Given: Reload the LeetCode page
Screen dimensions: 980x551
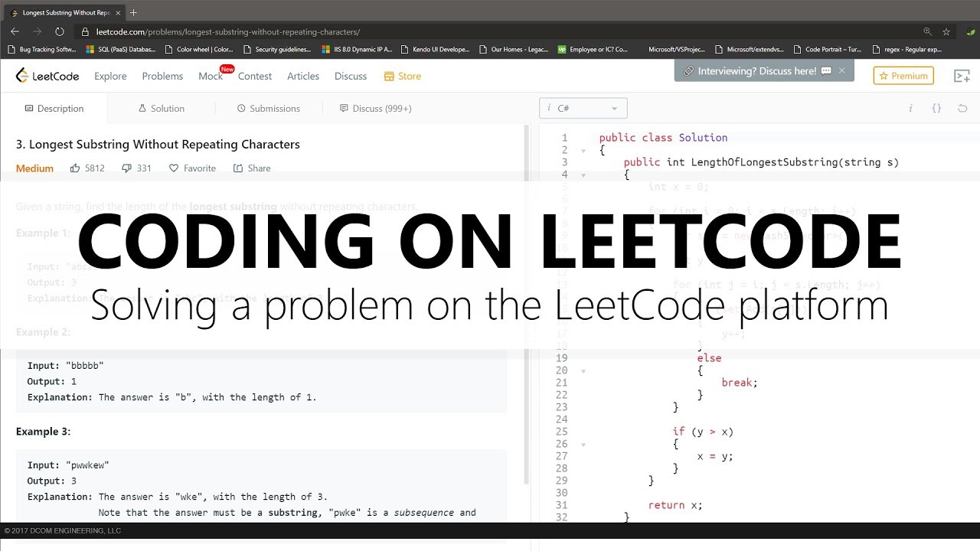Looking at the screenshot, I should pos(60,31).
